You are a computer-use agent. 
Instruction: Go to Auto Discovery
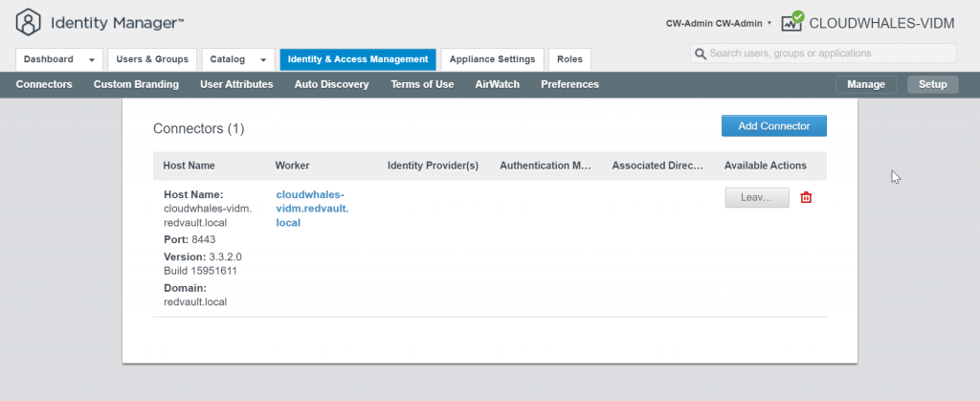coord(332,84)
